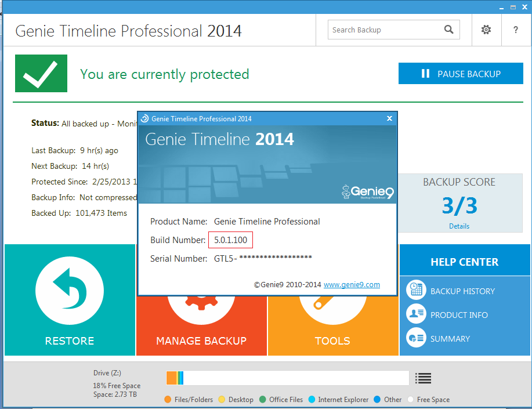
Task: Click the Genie9 logo in the about banner
Action: click(367, 192)
